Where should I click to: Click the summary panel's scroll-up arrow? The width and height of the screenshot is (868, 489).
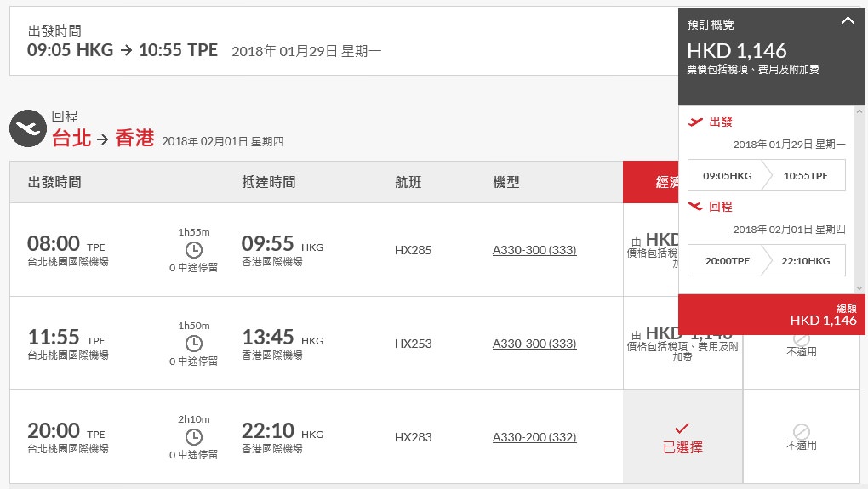pos(859,112)
